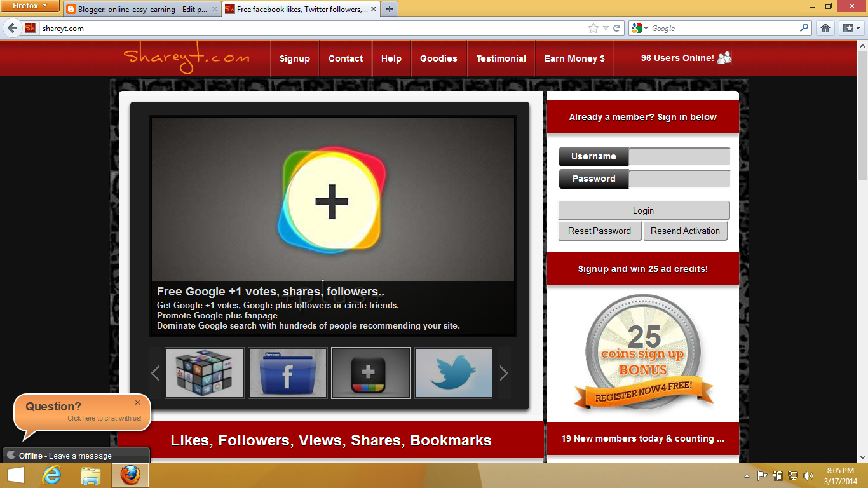
Task: Select the Google plus thumbnail
Action: 371,373
